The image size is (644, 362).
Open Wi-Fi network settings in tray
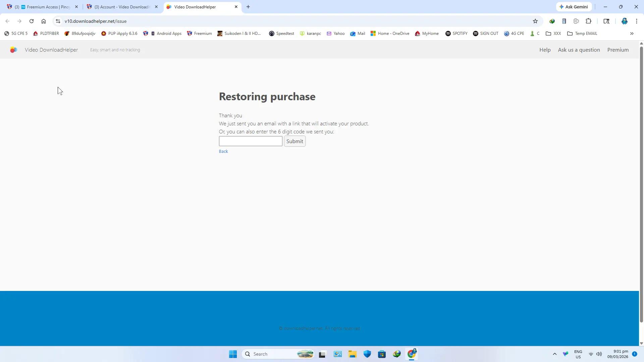click(591, 354)
